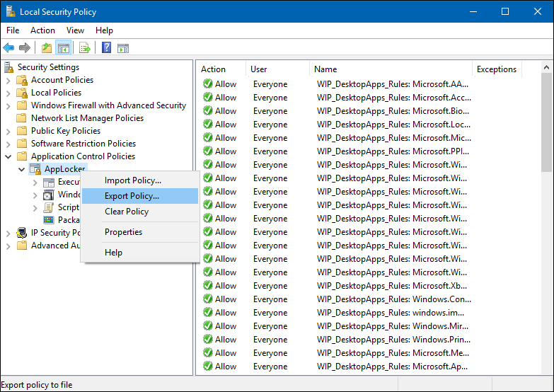The width and height of the screenshot is (554, 392).
Task: Toggle Show/Hide Action Pane toolbar icon
Action: point(123,48)
